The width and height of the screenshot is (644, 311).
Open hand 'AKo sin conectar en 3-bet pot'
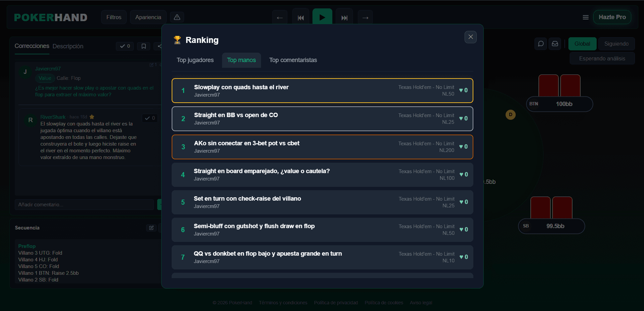coord(322,147)
